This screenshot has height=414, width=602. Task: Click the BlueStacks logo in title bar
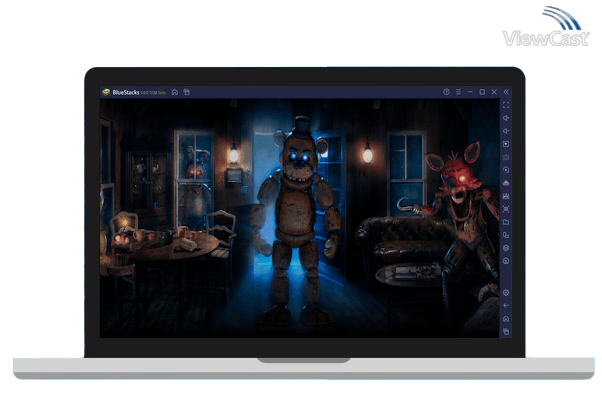tap(106, 92)
